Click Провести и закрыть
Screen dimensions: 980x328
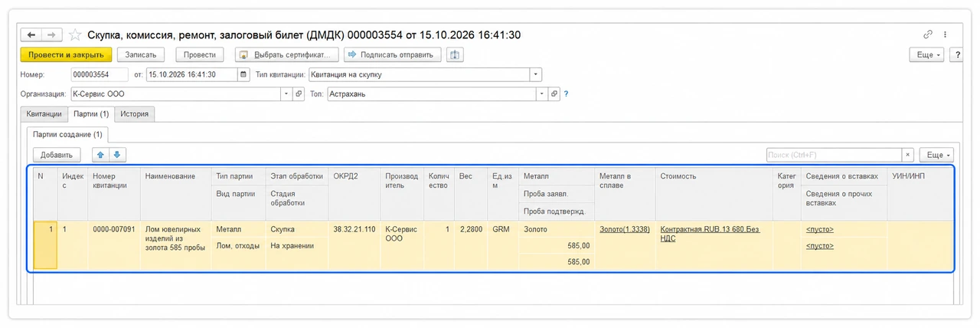pyautogui.click(x=66, y=55)
